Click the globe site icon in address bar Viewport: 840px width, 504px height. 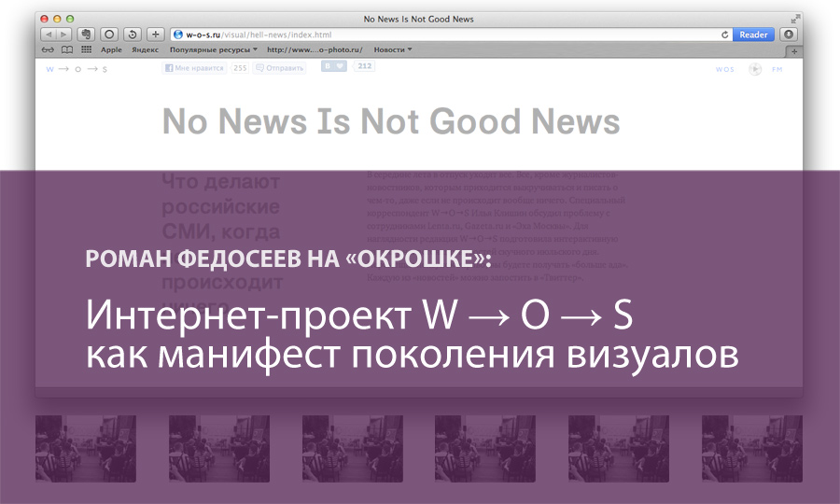pos(178,35)
